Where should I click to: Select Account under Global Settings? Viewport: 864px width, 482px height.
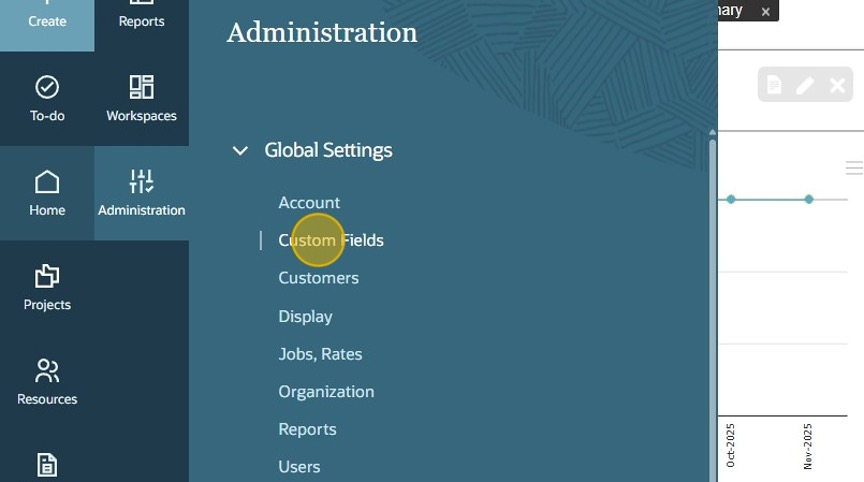(309, 203)
